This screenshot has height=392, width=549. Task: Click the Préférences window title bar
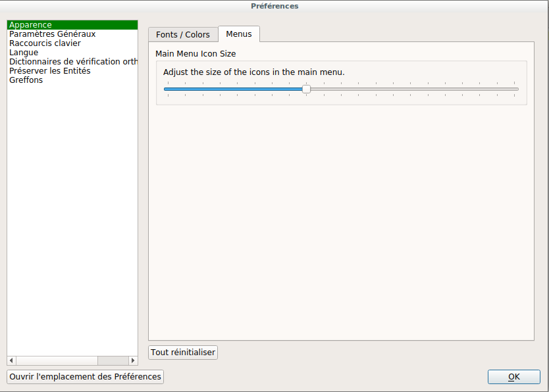pos(274,6)
